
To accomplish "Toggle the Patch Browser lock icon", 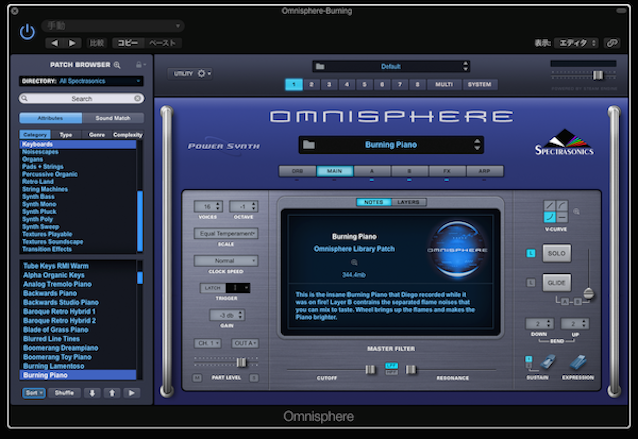I will 139,65.
